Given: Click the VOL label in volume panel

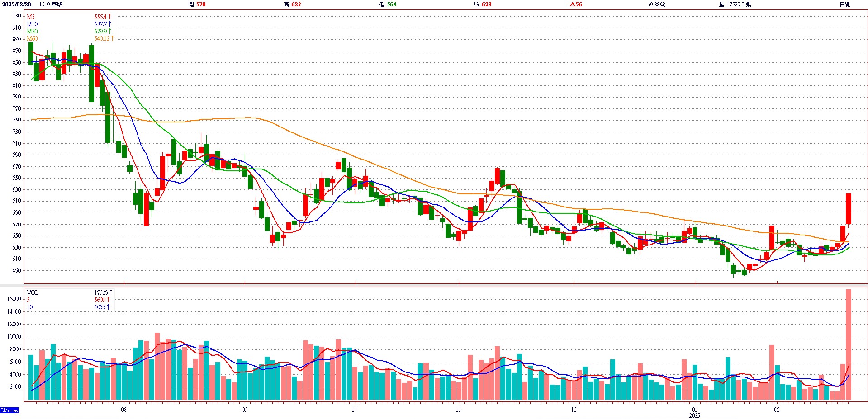Looking at the screenshot, I should pos(33,292).
